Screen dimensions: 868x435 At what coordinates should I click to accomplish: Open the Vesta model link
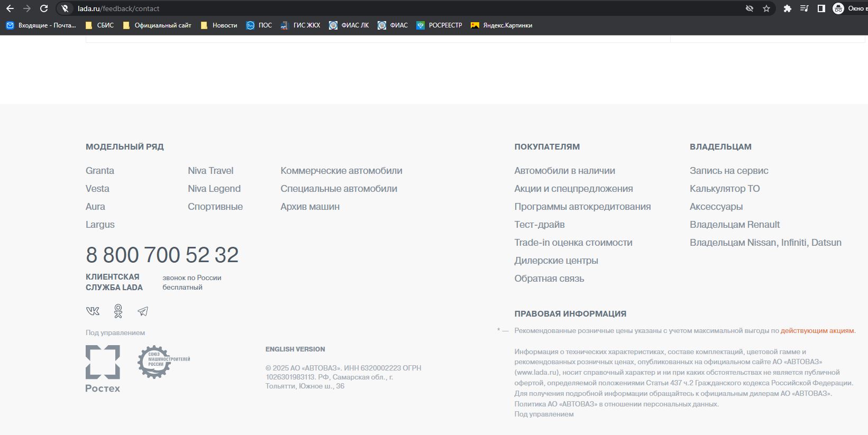click(97, 189)
